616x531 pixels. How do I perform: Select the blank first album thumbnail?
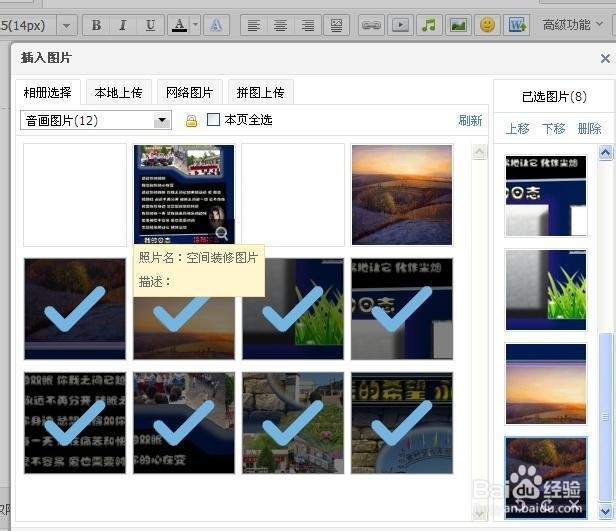(75, 195)
